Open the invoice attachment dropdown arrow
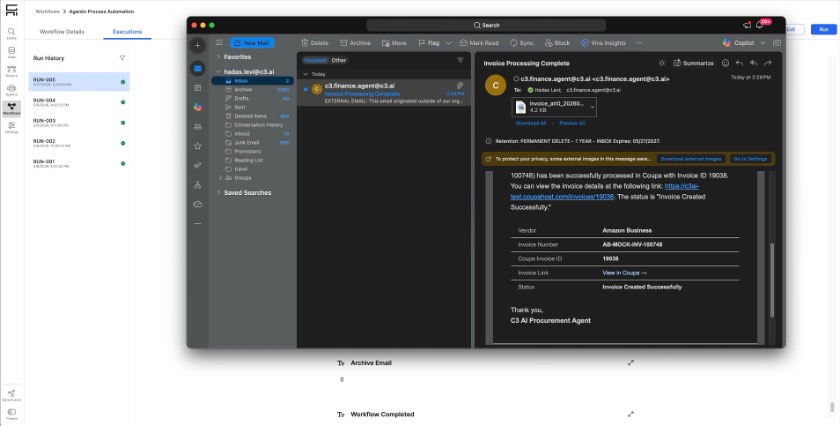This screenshot has width=840, height=426. click(x=592, y=107)
